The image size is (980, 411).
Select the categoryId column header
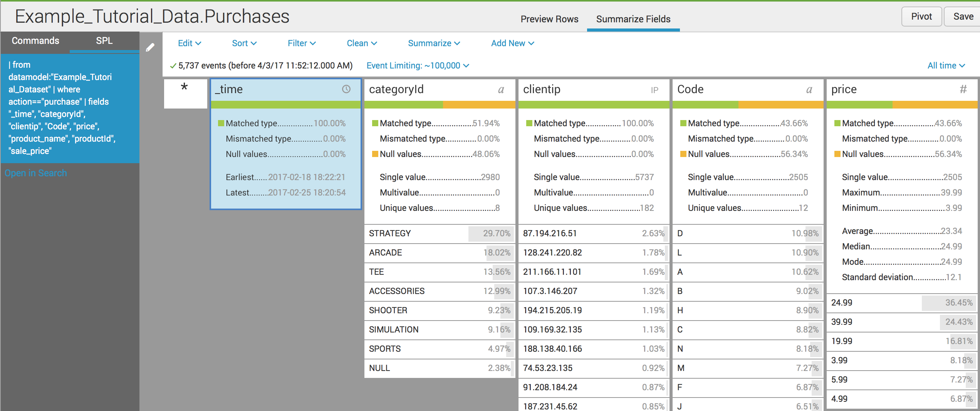[440, 90]
